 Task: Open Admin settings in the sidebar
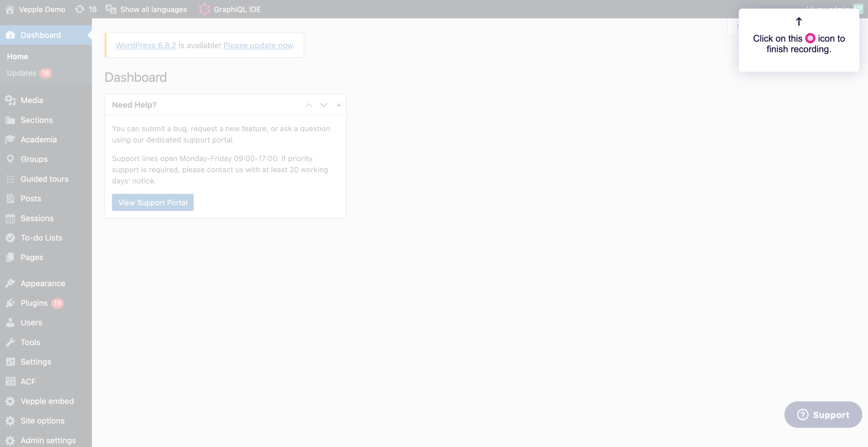click(46, 441)
